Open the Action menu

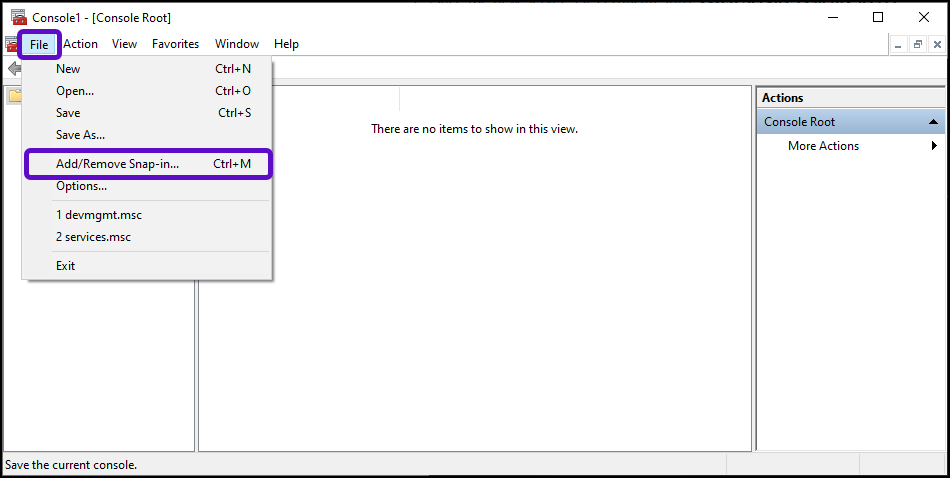pyautogui.click(x=81, y=44)
